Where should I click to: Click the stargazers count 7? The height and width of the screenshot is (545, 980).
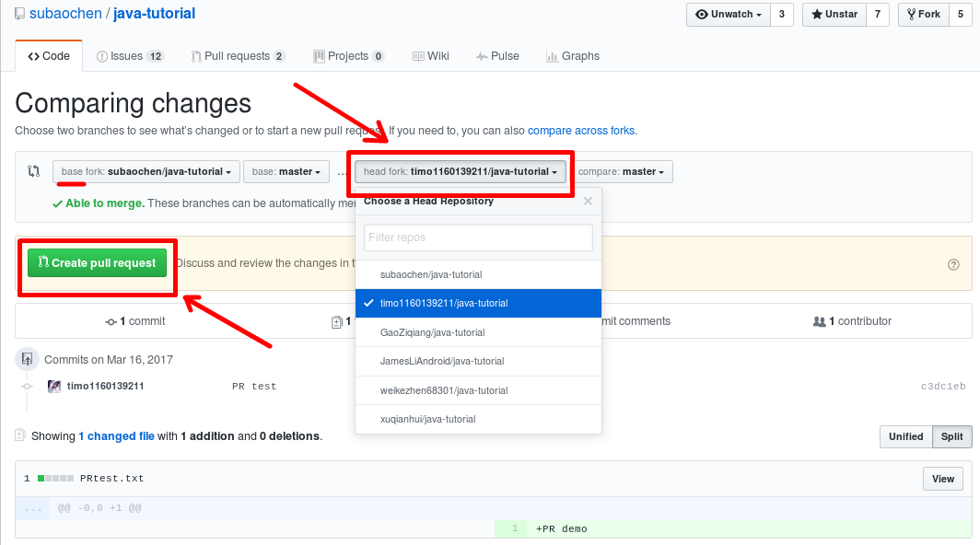878,15
